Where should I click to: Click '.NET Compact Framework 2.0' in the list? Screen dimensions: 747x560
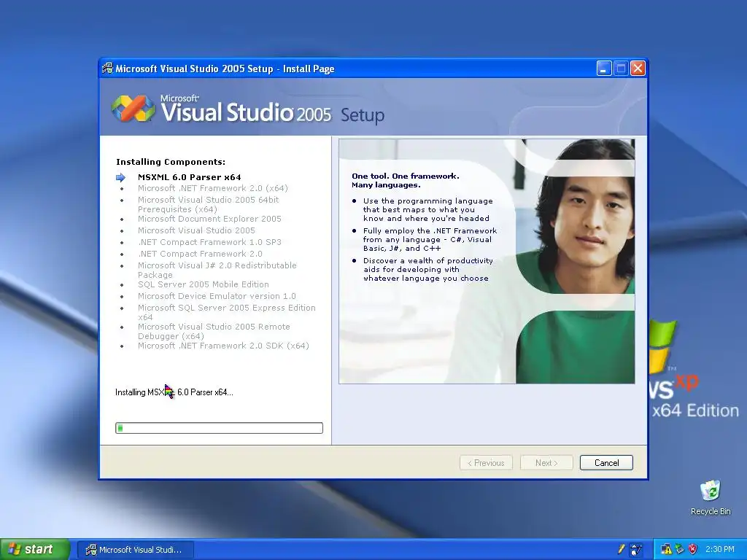pyautogui.click(x=200, y=254)
